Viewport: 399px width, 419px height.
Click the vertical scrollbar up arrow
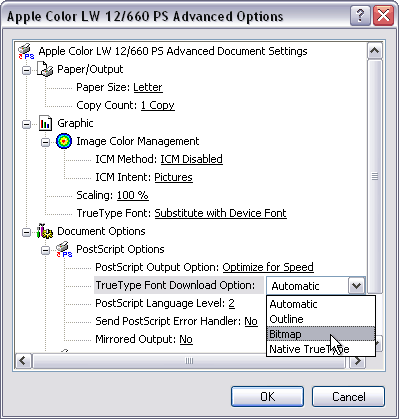pyautogui.click(x=375, y=51)
